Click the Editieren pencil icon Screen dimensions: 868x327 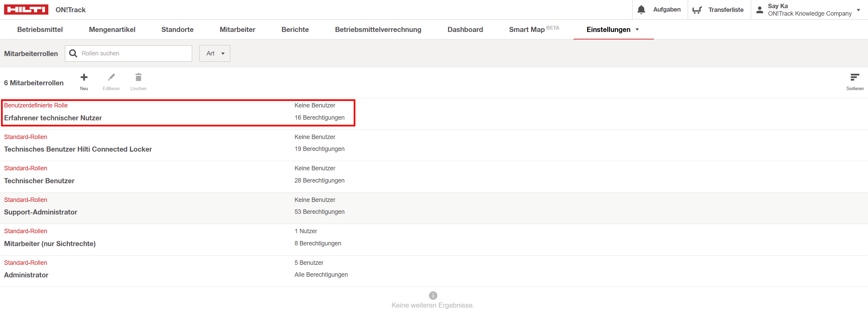[x=111, y=77]
